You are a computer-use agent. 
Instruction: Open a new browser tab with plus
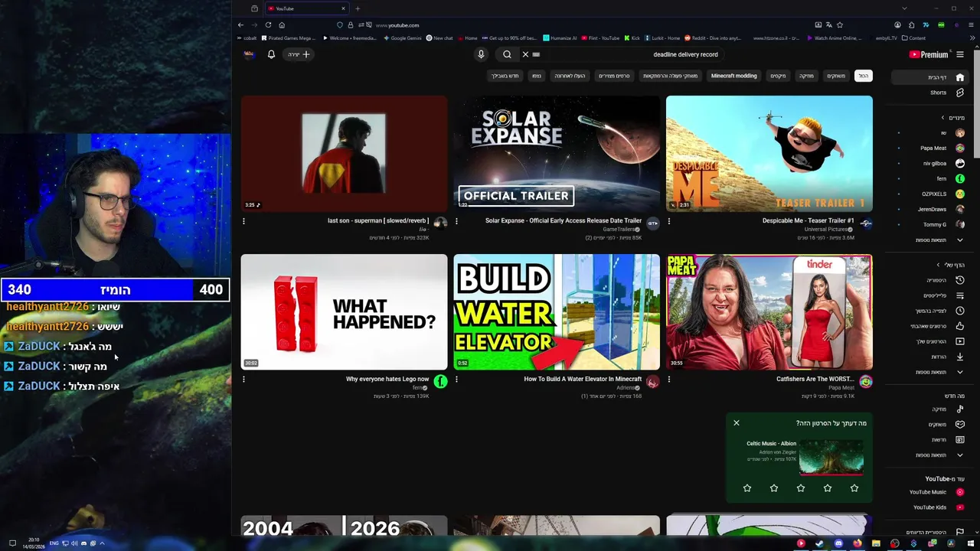pyautogui.click(x=358, y=8)
